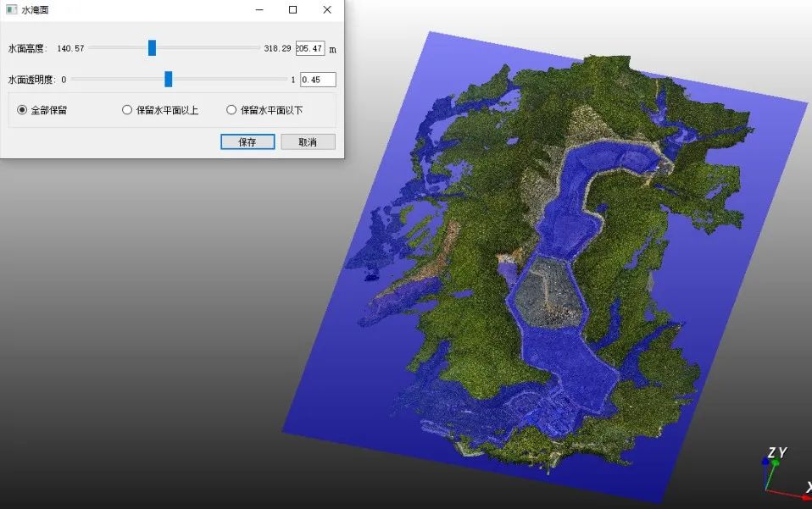The width and height of the screenshot is (812, 509).
Task: Choose the 保留水平面以上 radio option
Action: [x=128, y=110]
